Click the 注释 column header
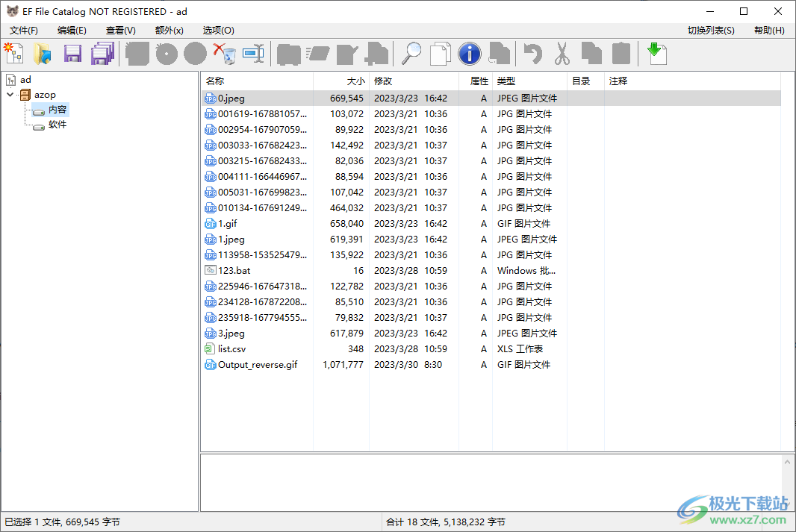This screenshot has height=532, width=796. point(692,81)
